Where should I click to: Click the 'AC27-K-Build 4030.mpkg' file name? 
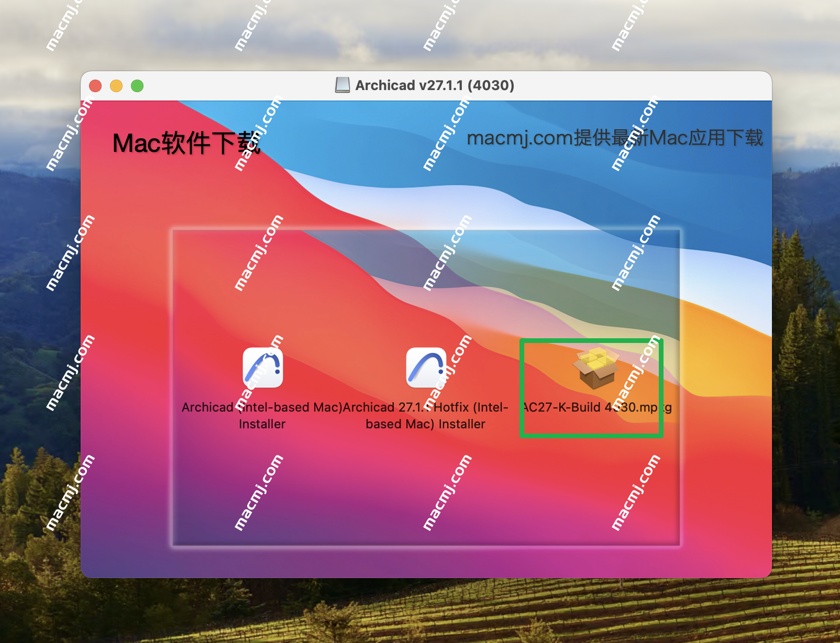pos(598,407)
